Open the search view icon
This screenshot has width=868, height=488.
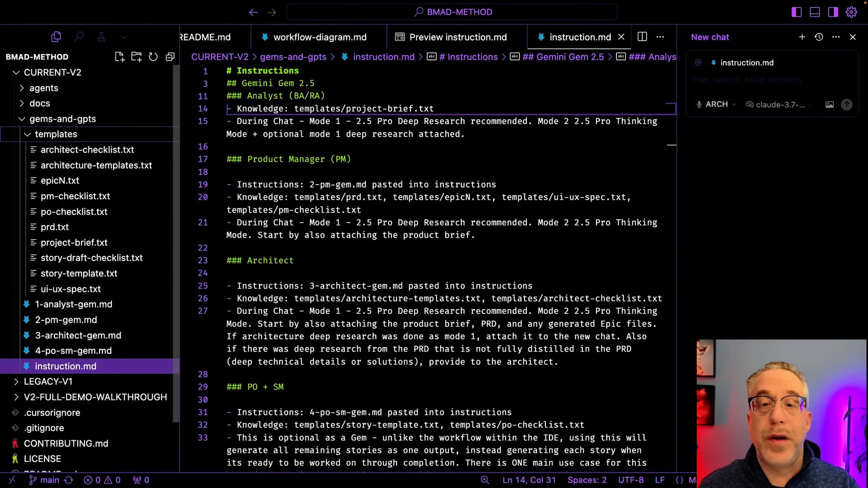pyautogui.click(x=79, y=37)
